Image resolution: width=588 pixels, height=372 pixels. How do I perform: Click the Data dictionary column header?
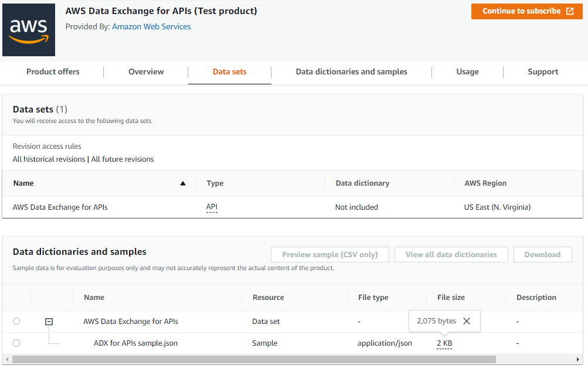click(362, 183)
